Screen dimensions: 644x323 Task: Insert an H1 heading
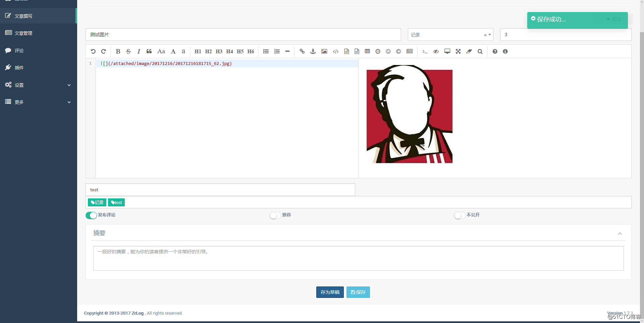pos(198,51)
